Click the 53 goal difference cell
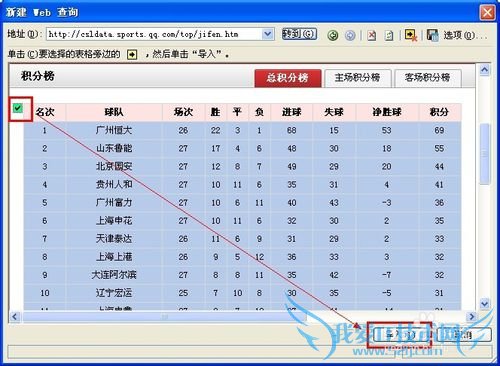This screenshot has height=366, width=500. pyautogui.click(x=387, y=130)
